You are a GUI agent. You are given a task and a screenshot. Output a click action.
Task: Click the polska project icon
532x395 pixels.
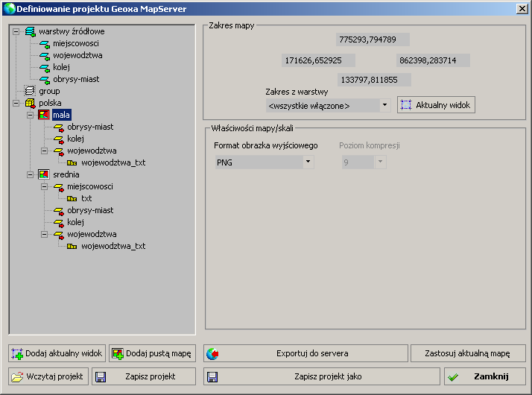(x=31, y=103)
